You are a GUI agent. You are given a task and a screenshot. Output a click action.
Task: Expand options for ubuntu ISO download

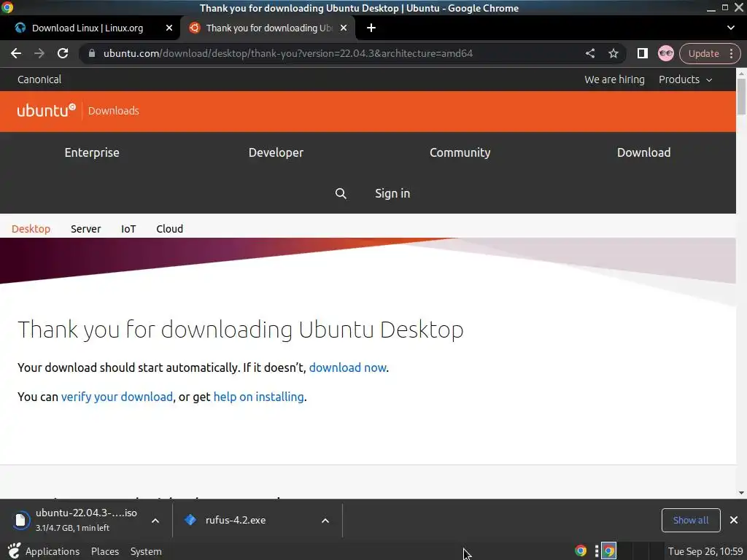click(155, 521)
